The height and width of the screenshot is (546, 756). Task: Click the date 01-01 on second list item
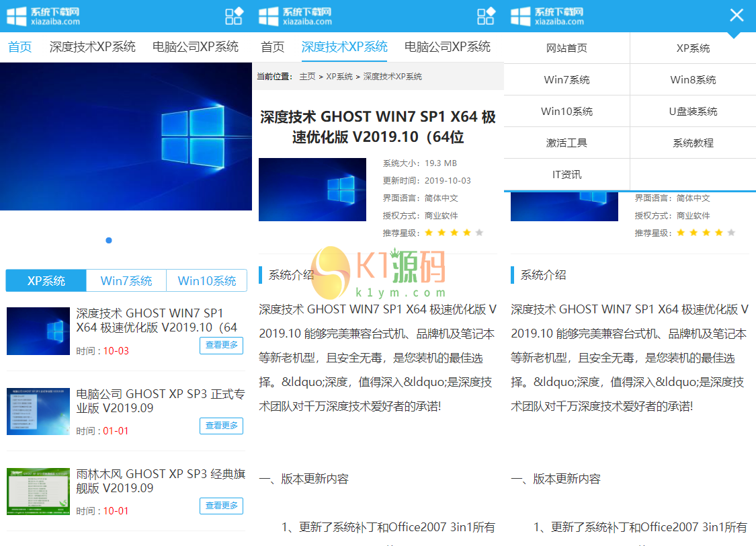[116, 431]
